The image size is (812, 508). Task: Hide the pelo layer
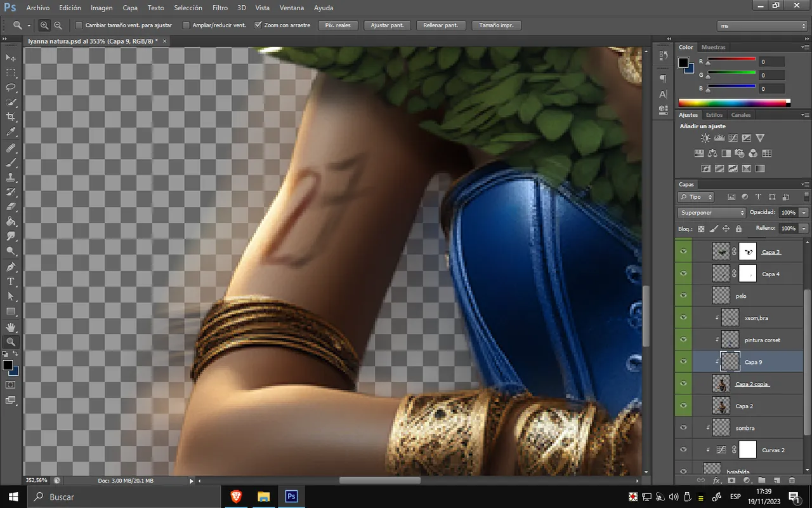(683, 296)
